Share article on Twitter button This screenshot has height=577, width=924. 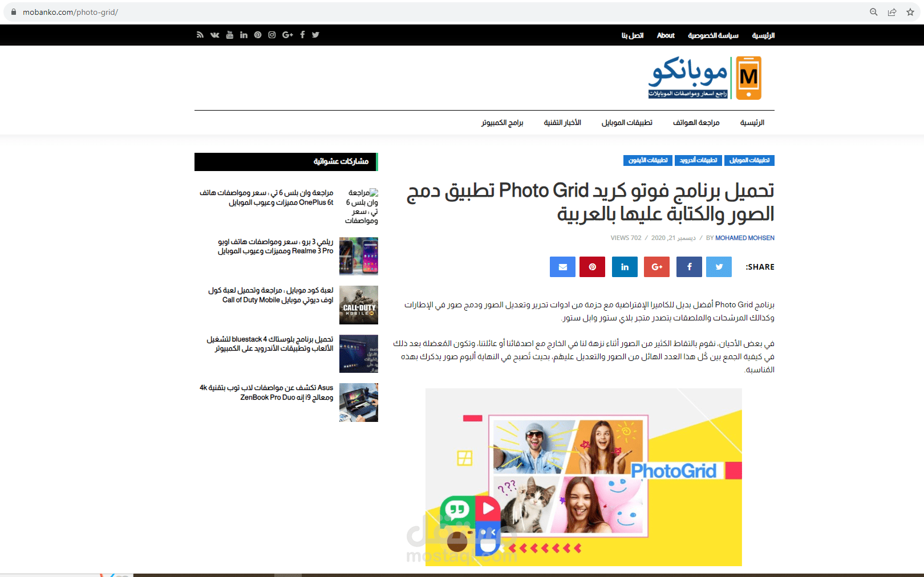[719, 267]
